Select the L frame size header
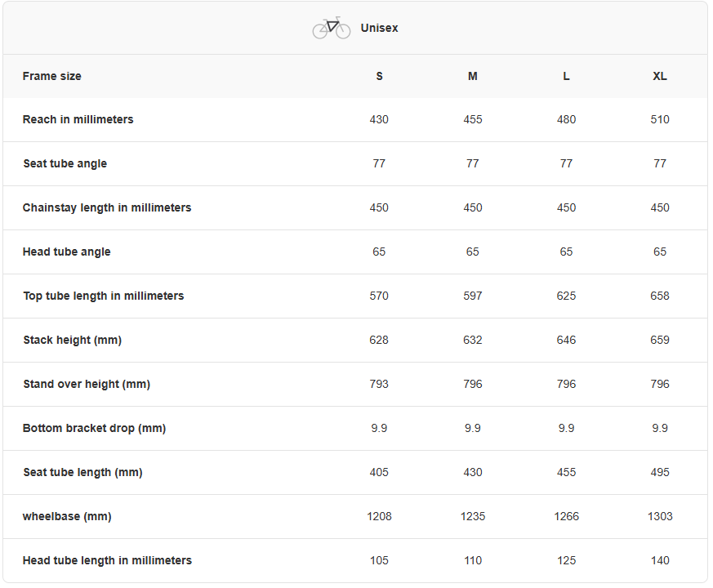713x588 pixels. pos(566,76)
